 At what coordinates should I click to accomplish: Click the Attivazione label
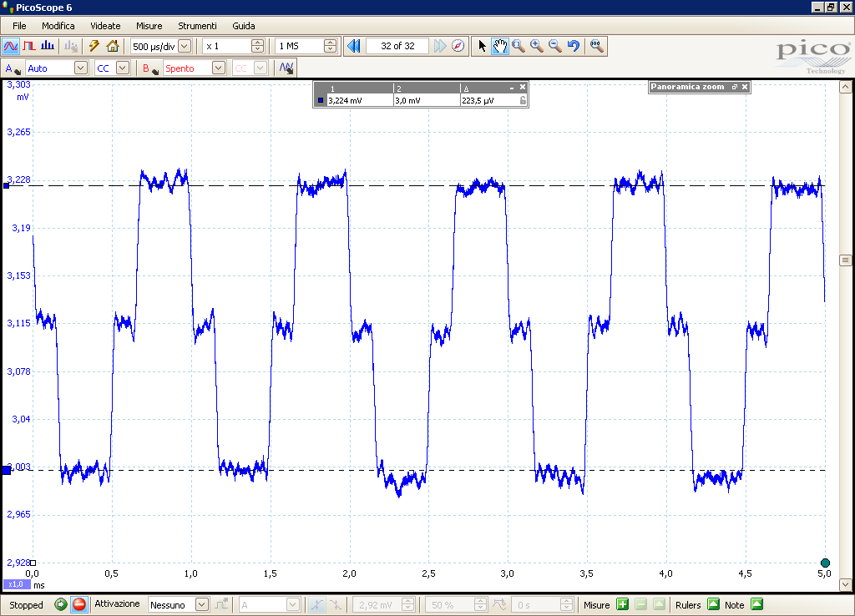(117, 604)
